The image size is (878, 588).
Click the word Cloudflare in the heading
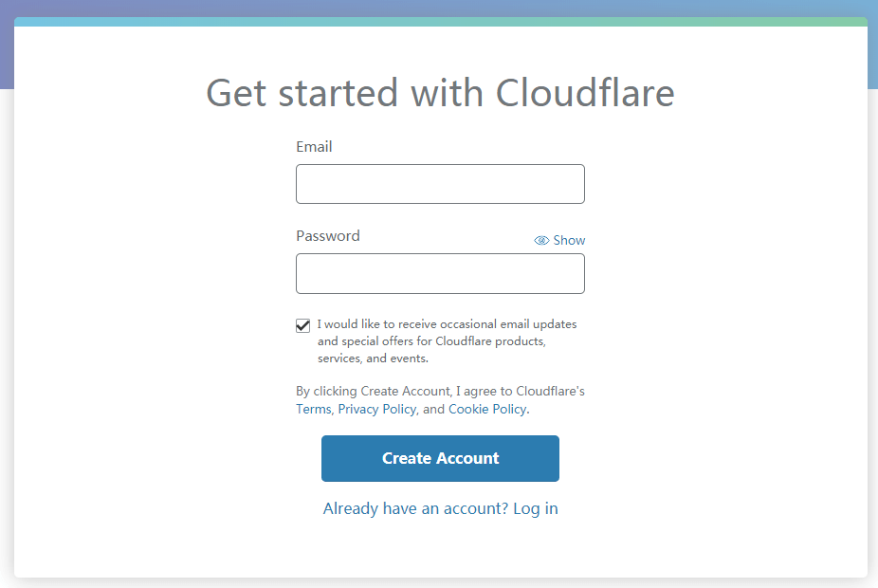coord(585,93)
